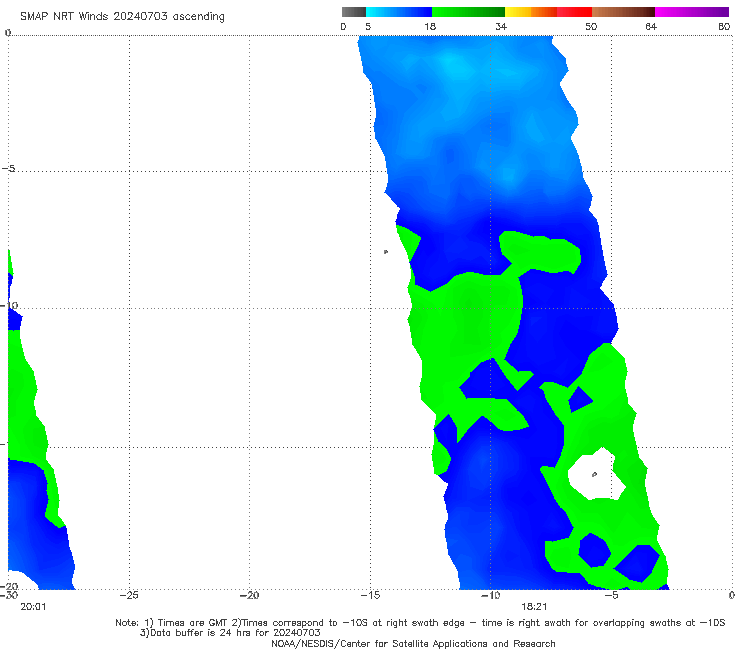
Task: Click the colorbar value "80"
Action: pyautogui.click(x=724, y=26)
